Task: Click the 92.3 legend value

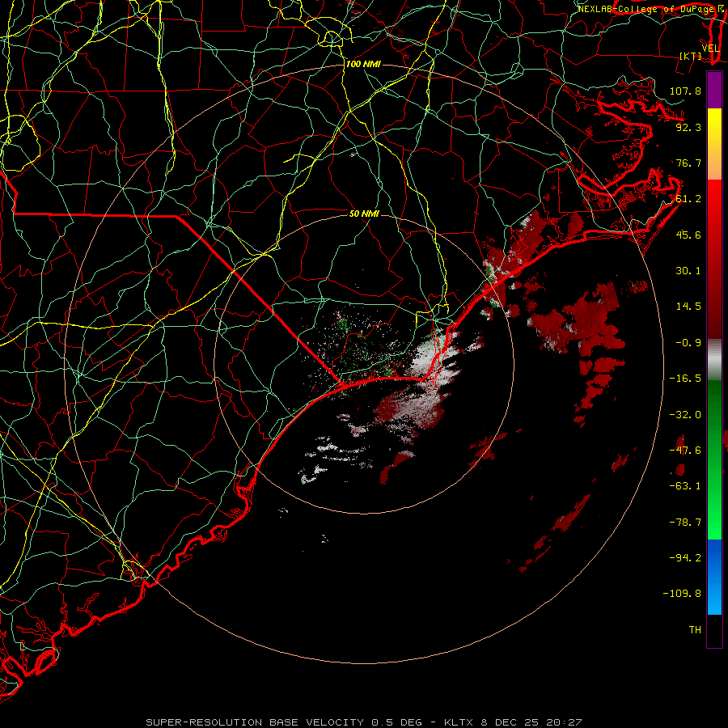Action: pos(688,127)
